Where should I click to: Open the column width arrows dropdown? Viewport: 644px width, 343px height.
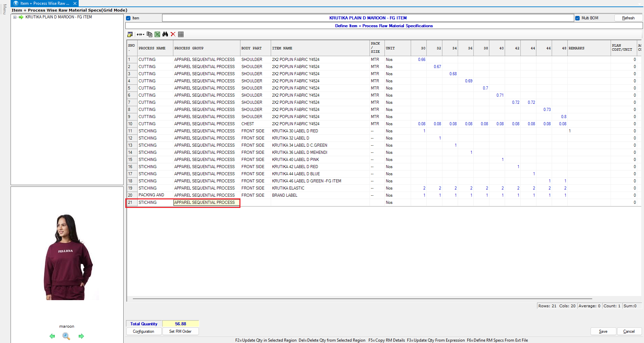coord(140,34)
